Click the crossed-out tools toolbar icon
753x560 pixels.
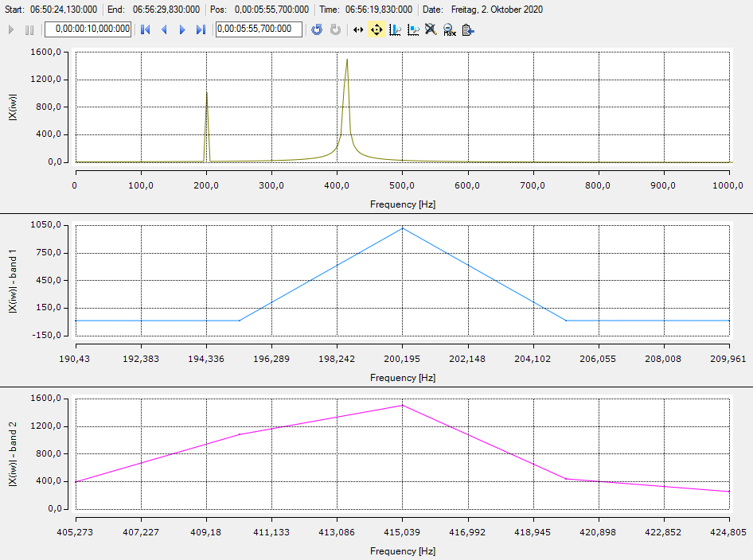[x=431, y=29]
